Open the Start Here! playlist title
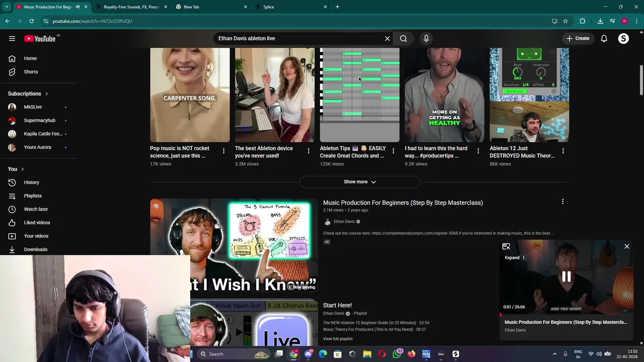 click(337, 305)
